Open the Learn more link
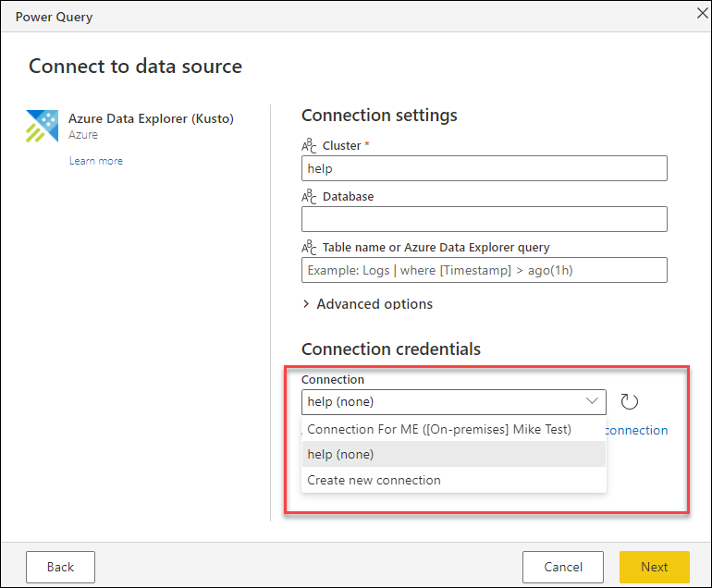This screenshot has height=588, width=712. [96, 161]
